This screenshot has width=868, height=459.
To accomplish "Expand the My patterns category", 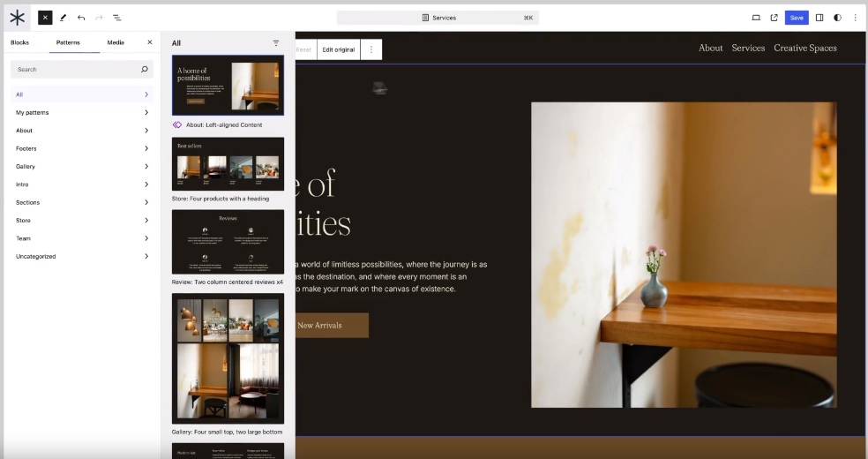I will (x=81, y=112).
